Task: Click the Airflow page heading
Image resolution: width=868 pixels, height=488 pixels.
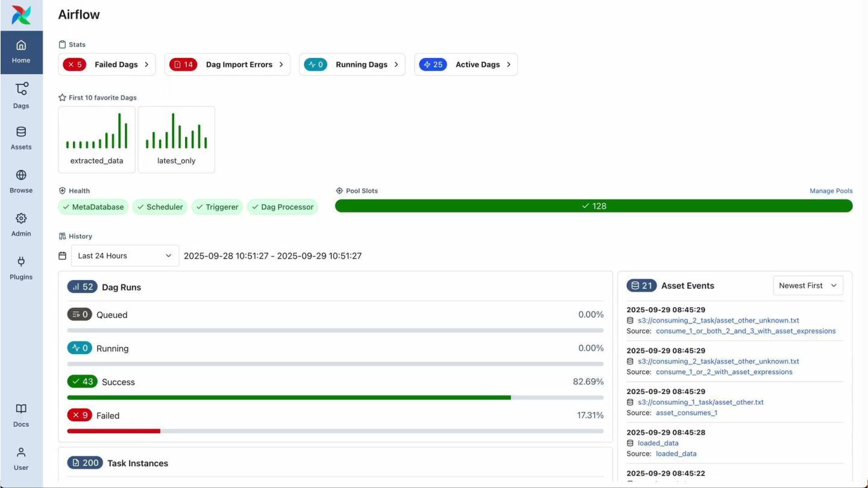Action: (x=79, y=14)
